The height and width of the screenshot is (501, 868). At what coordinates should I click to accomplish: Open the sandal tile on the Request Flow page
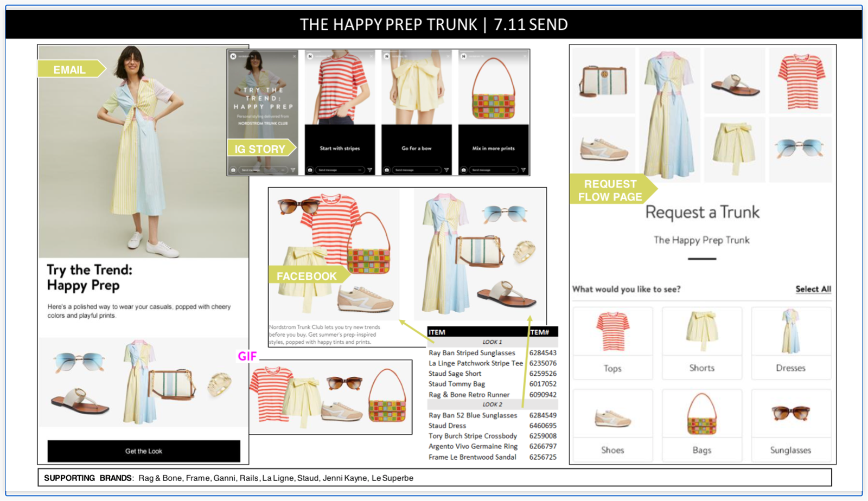(735, 80)
